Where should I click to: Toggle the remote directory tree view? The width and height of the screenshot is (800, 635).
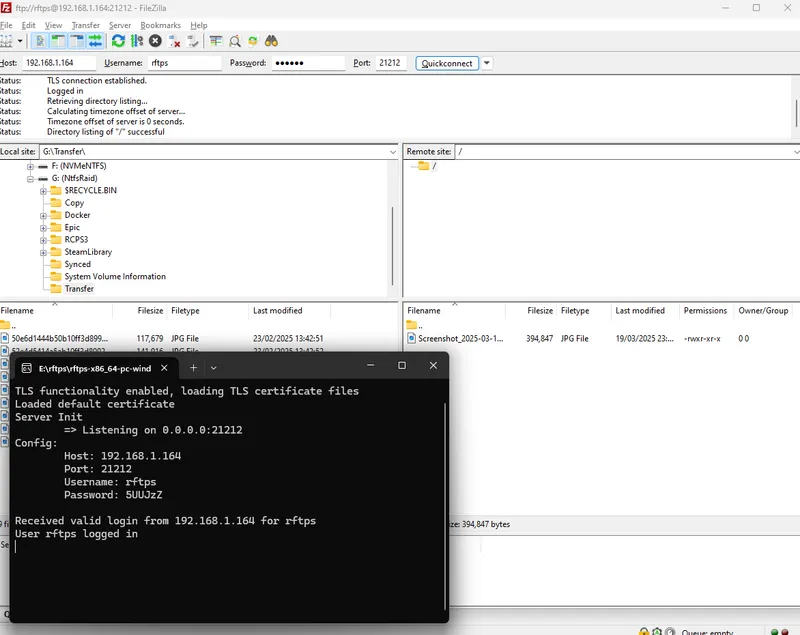[77, 41]
